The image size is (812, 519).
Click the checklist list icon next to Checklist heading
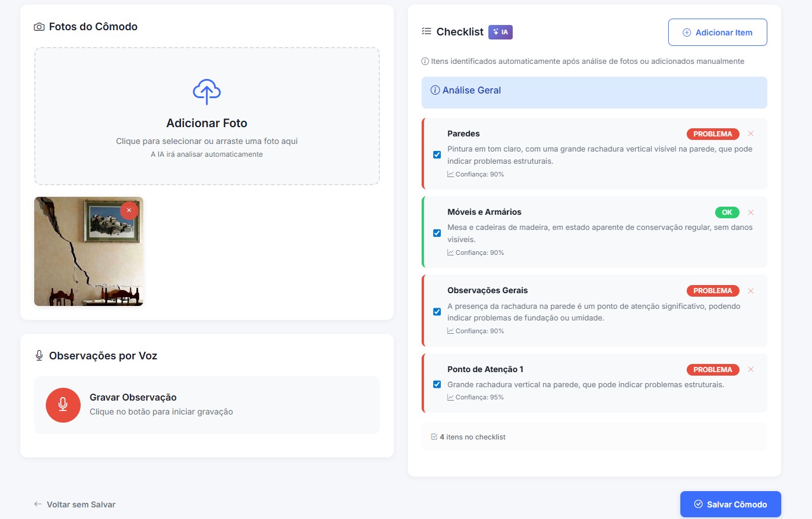tap(426, 32)
